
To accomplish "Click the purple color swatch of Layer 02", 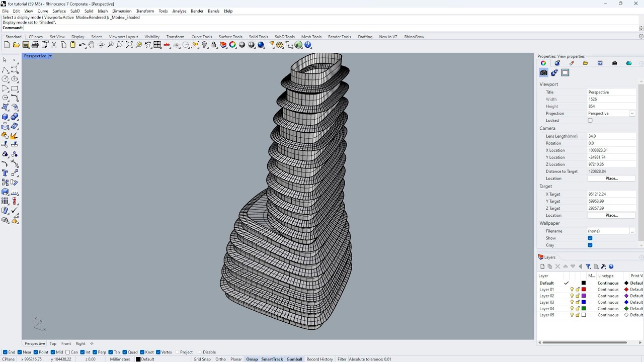I will (x=584, y=296).
